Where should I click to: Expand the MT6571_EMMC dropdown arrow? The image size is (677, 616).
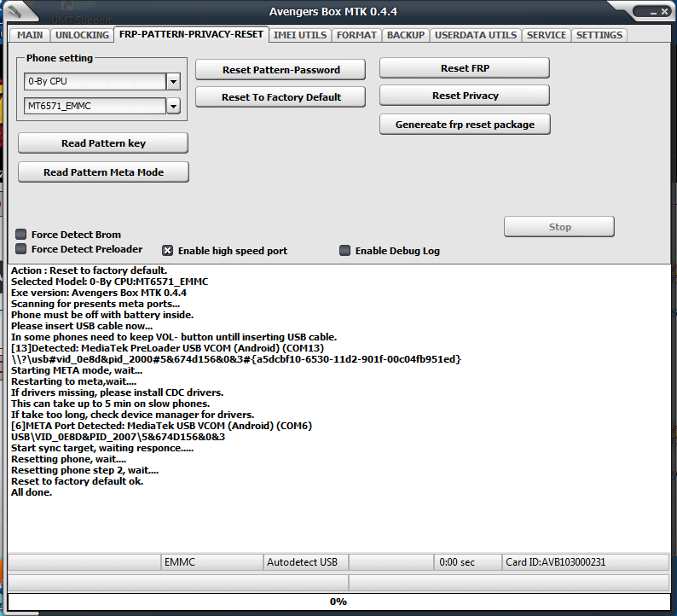pos(173,106)
